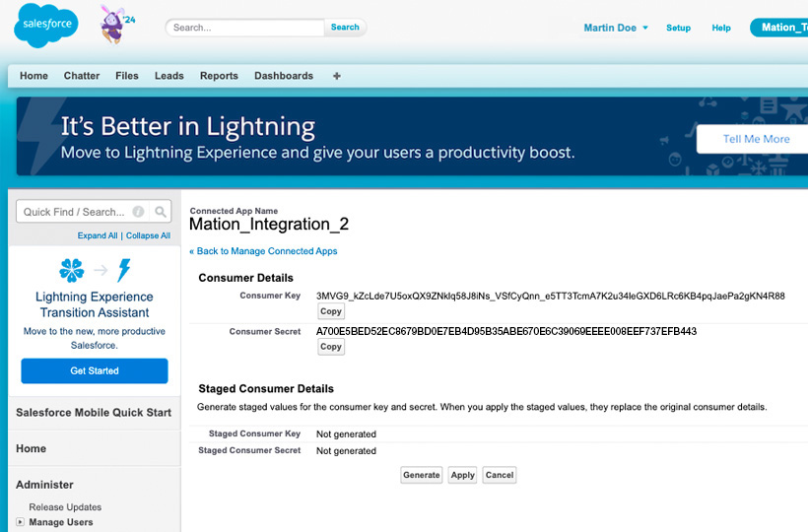The image size is (808, 532).
Task: Copy the Consumer Secret
Action: click(x=331, y=347)
